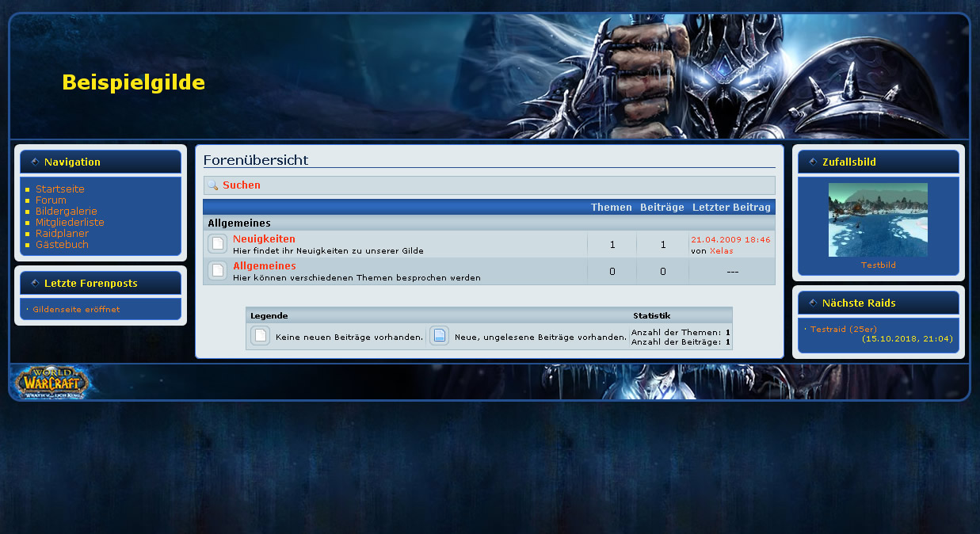Click the Forenübersicht page heading

(256, 160)
